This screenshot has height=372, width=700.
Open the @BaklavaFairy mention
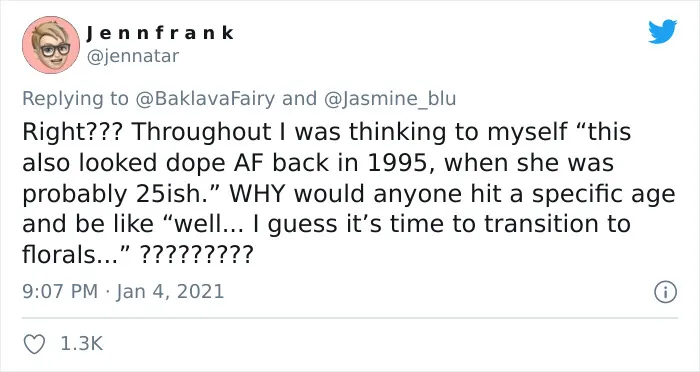pyautogui.click(x=205, y=99)
